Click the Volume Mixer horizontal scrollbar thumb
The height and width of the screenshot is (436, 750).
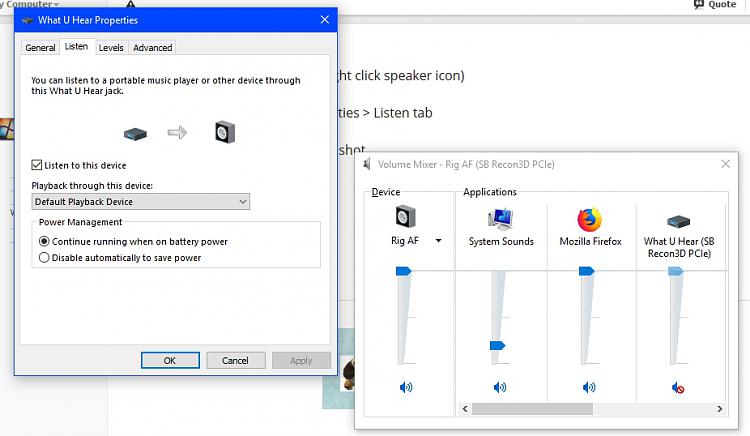coord(532,409)
